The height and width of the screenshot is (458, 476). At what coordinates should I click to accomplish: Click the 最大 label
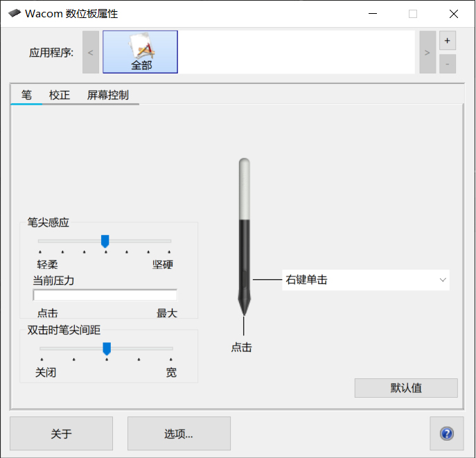[x=167, y=313]
